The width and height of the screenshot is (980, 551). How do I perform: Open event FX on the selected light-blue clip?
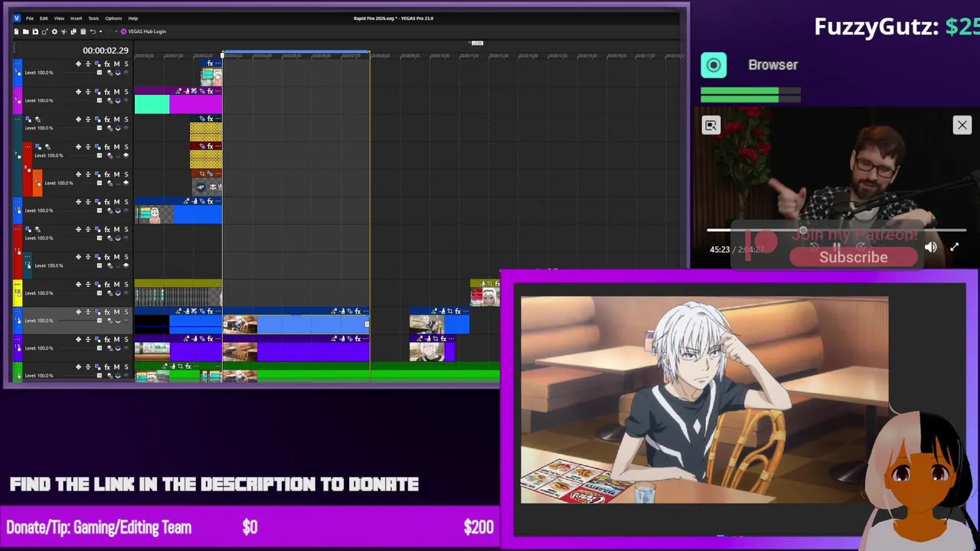358,311
